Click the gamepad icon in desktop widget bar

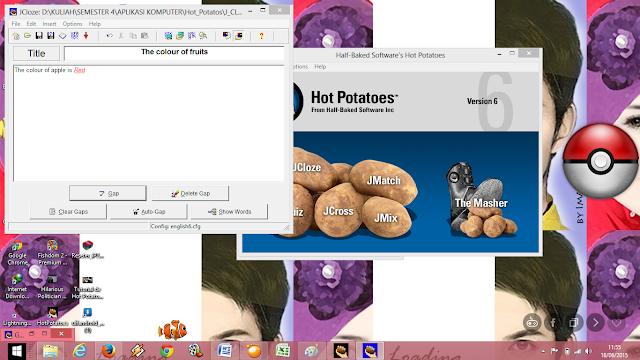click(532, 322)
